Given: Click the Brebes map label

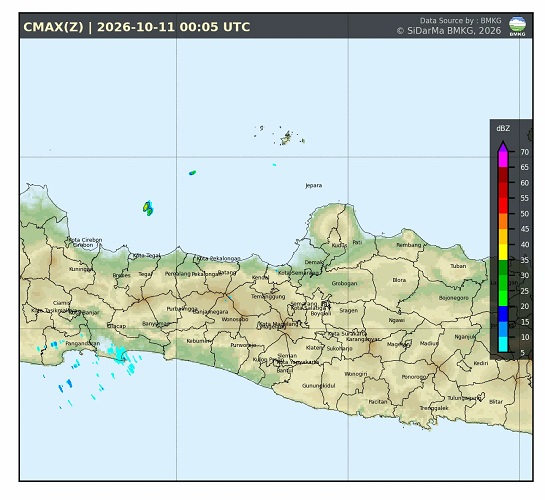Looking at the screenshot, I should [122, 275].
